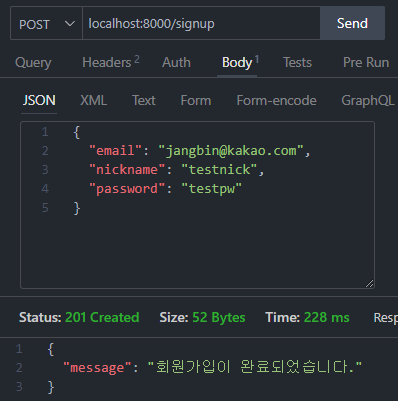Click the "testpw" password value
Image resolution: width=398 pixels, height=401 pixels.
point(212,189)
